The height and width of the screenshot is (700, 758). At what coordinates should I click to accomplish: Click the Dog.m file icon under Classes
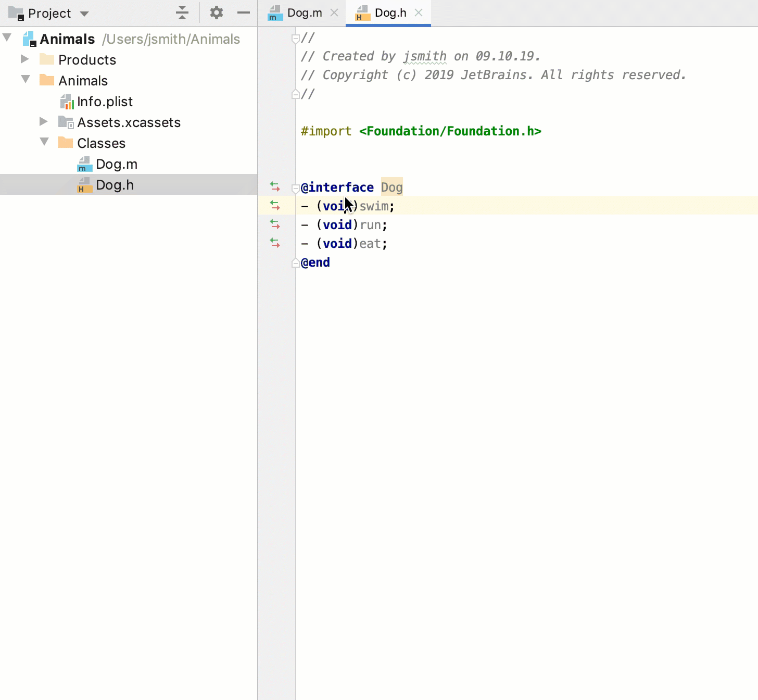tap(84, 164)
